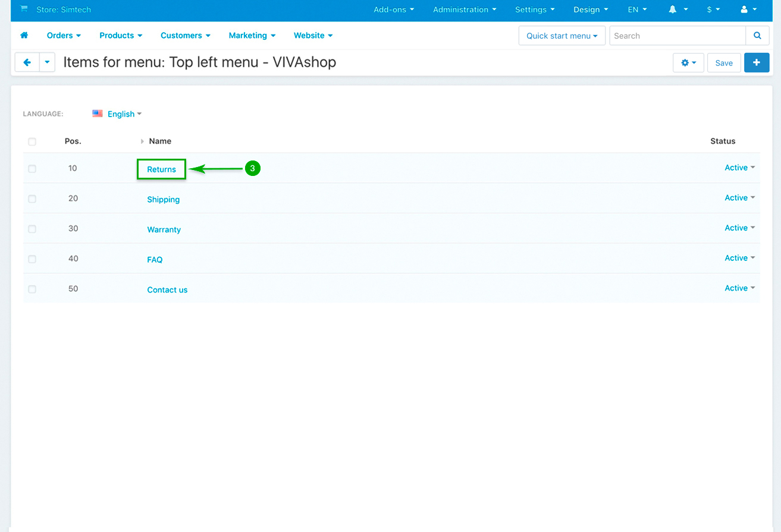
Task: Check the checkbox for the FAQ row
Action: click(x=32, y=259)
